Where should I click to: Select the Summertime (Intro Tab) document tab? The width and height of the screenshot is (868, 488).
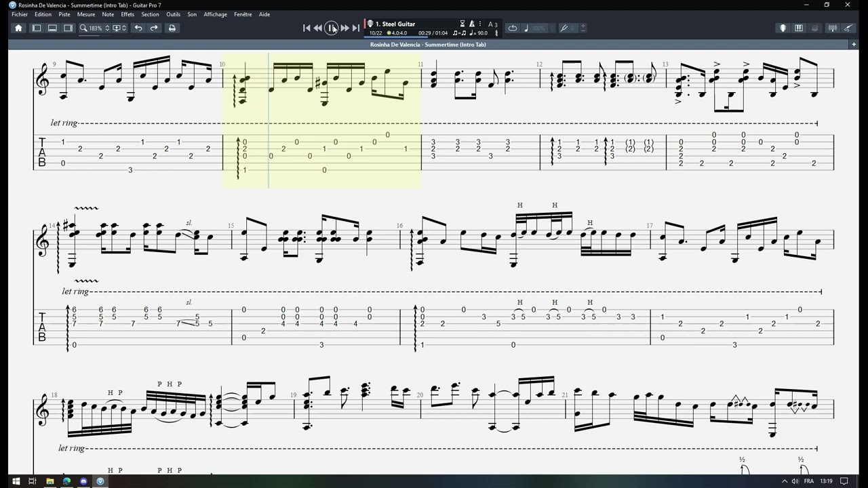[428, 44]
